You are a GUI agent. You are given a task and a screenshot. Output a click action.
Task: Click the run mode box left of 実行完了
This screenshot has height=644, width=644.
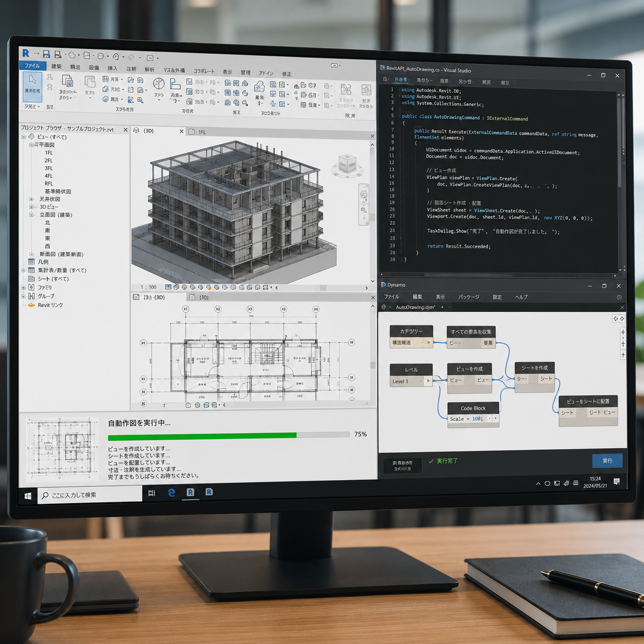pyautogui.click(x=403, y=465)
